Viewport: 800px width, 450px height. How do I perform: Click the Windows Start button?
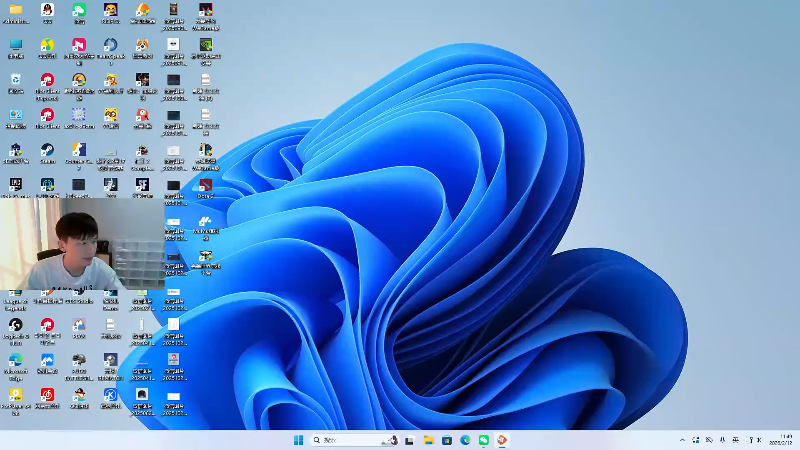click(298, 440)
